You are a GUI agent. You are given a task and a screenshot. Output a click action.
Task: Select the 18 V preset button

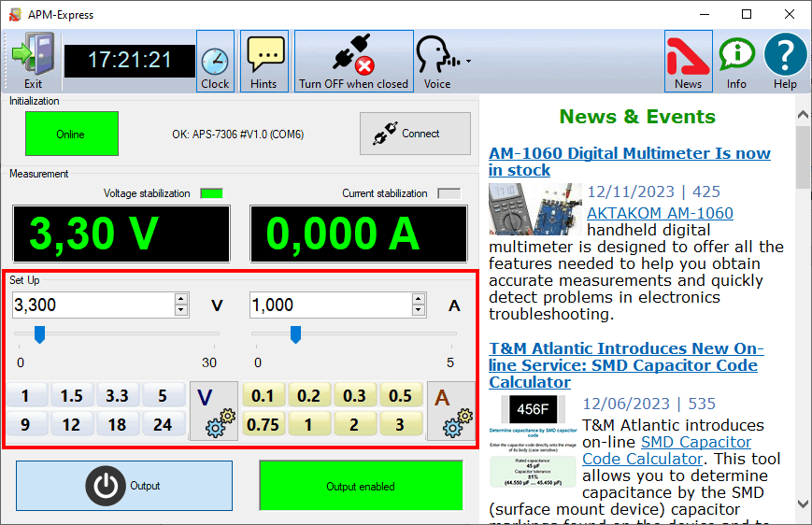coord(117,424)
